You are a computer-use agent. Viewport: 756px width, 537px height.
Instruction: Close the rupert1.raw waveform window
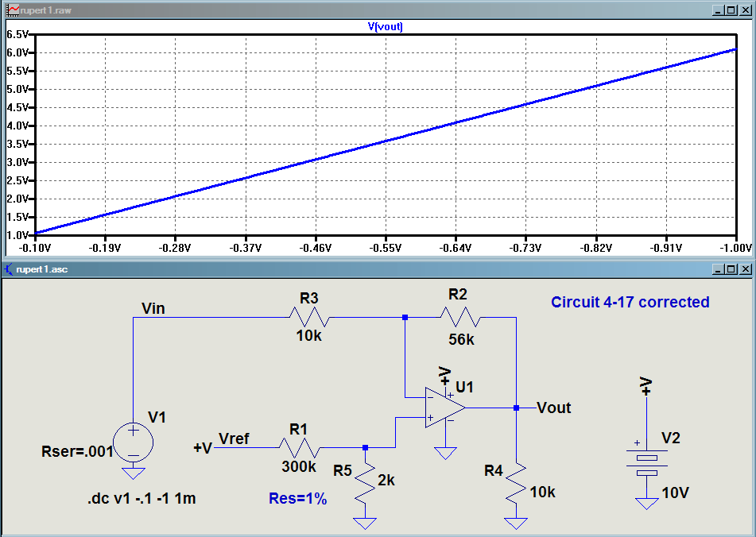(x=745, y=10)
